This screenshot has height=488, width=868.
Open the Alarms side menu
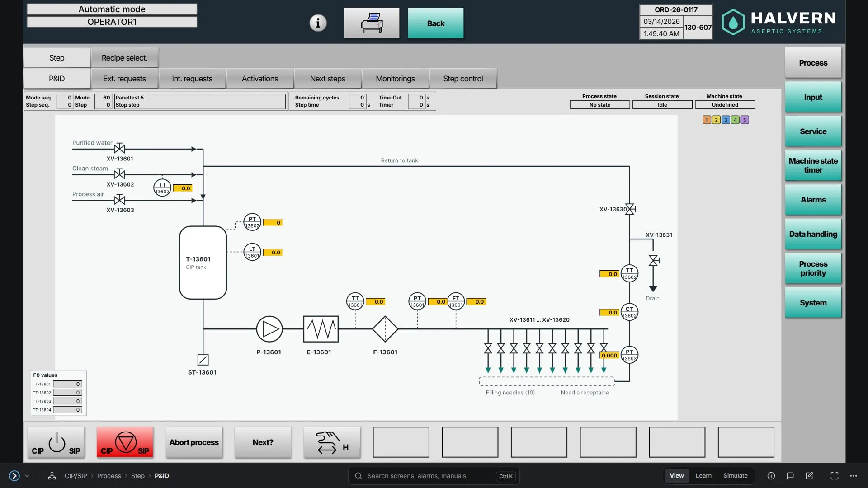(x=813, y=200)
